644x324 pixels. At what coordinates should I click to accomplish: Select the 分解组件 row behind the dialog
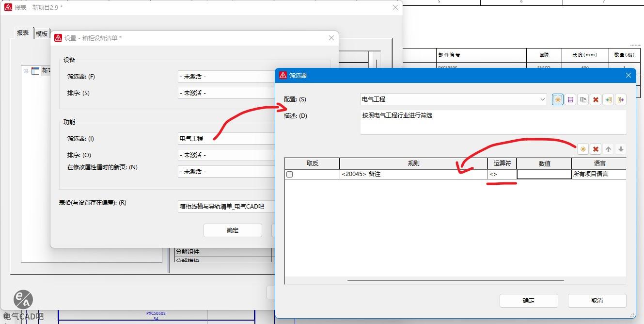pyautogui.click(x=223, y=252)
